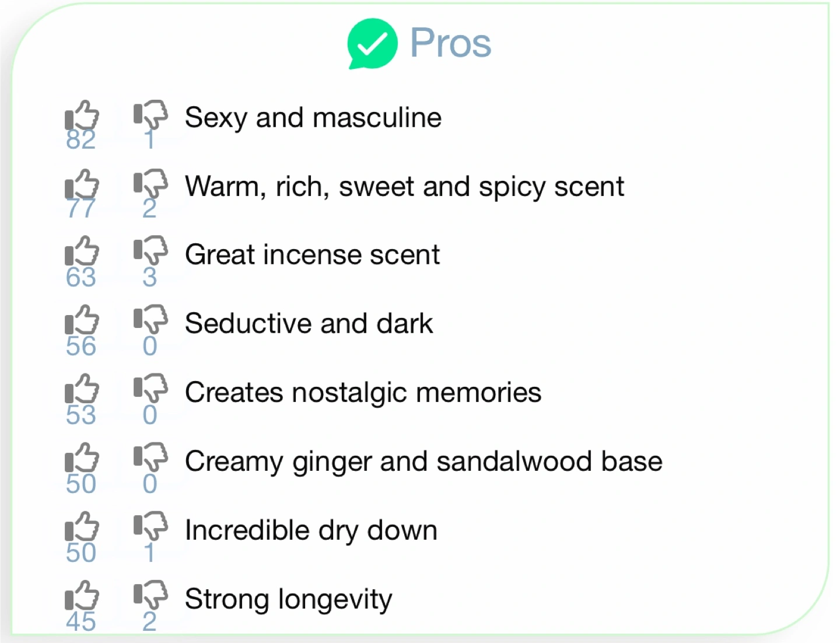Viewport: 840px width, 643px height.
Task: Dislike "Strong longevity" pro
Action: coord(150,595)
